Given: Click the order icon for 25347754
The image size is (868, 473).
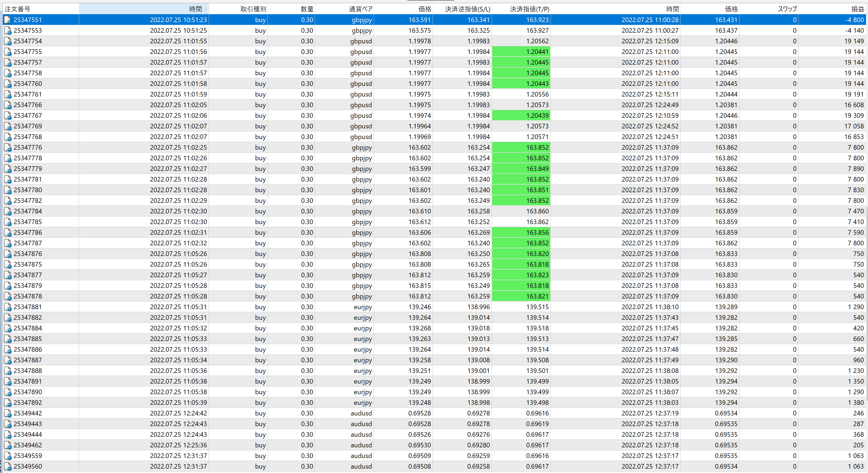Looking at the screenshot, I should coord(7,41).
